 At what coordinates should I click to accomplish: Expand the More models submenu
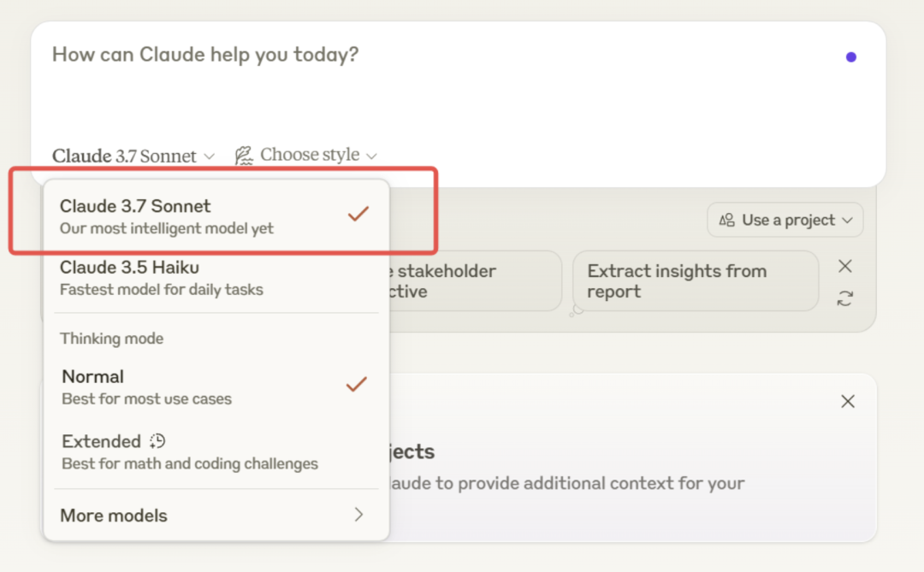click(x=214, y=516)
